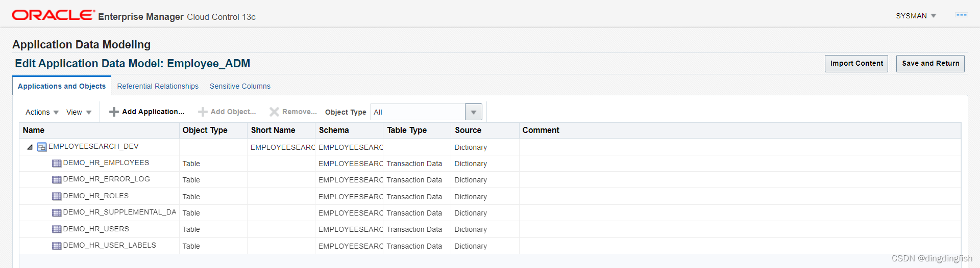Click table icon for DEMO_HR_SUPPLEMENTAL_DA row
This screenshot has width=980, height=268.
(x=57, y=213)
